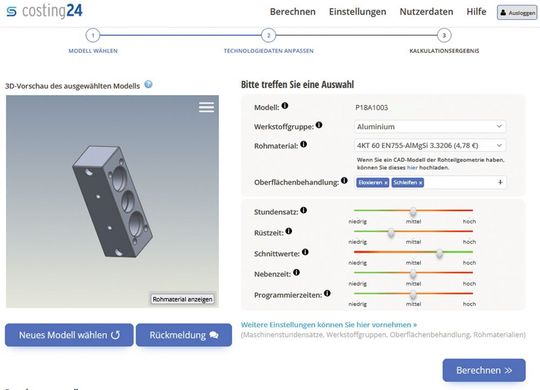Show info icon next to Werkstoffgruppe

click(x=319, y=125)
